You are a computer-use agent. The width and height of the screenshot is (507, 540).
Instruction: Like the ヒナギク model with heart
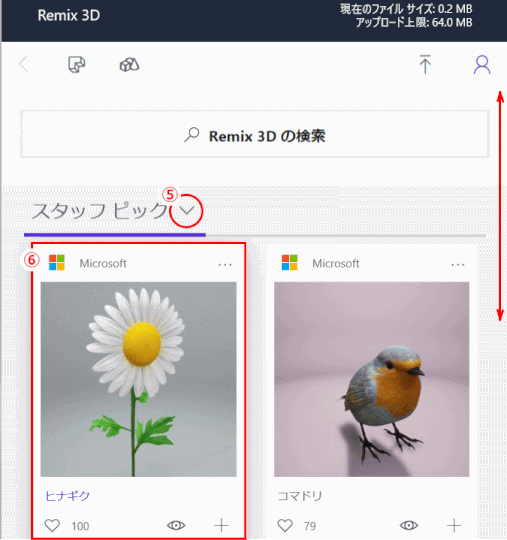click(52, 526)
